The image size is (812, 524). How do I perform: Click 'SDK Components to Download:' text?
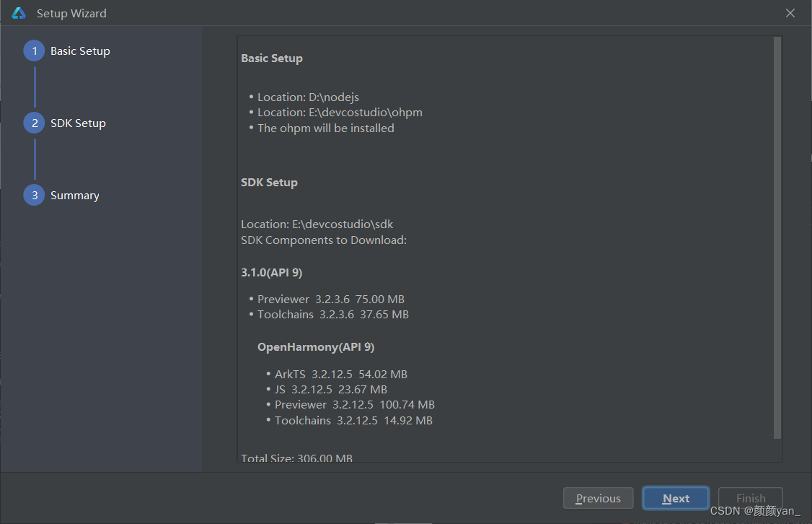click(x=324, y=240)
